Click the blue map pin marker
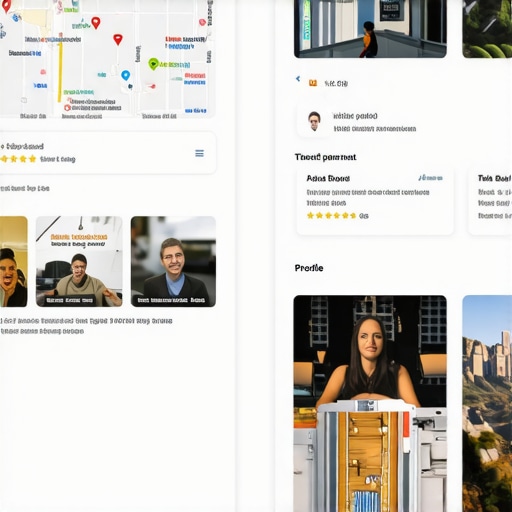Viewport: 512px width, 512px height. (x=125, y=75)
